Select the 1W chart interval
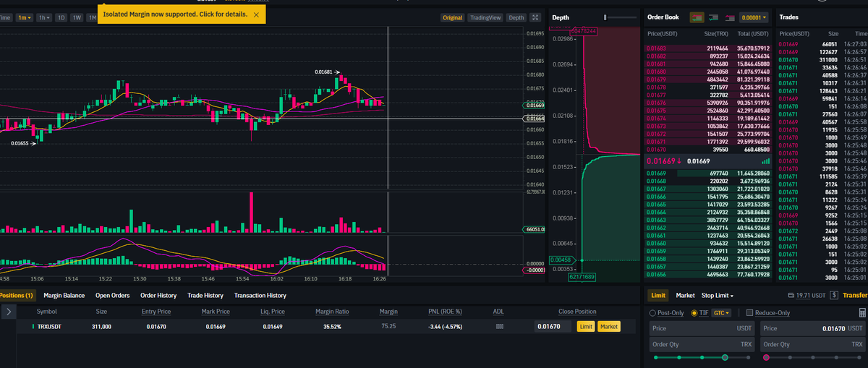This screenshot has height=368, width=868. point(76,17)
